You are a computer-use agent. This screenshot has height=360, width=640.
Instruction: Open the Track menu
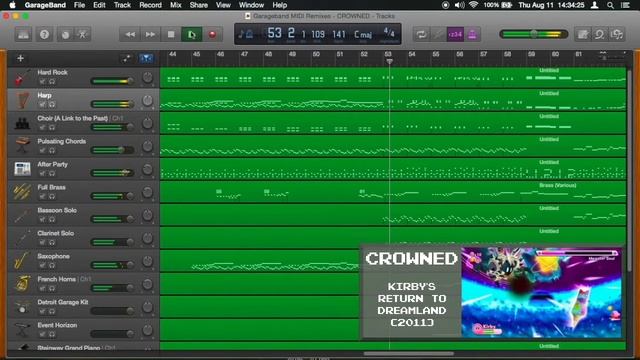(122, 5)
